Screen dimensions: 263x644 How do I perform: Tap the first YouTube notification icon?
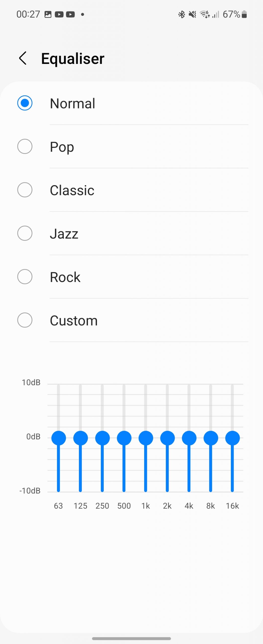tap(59, 14)
